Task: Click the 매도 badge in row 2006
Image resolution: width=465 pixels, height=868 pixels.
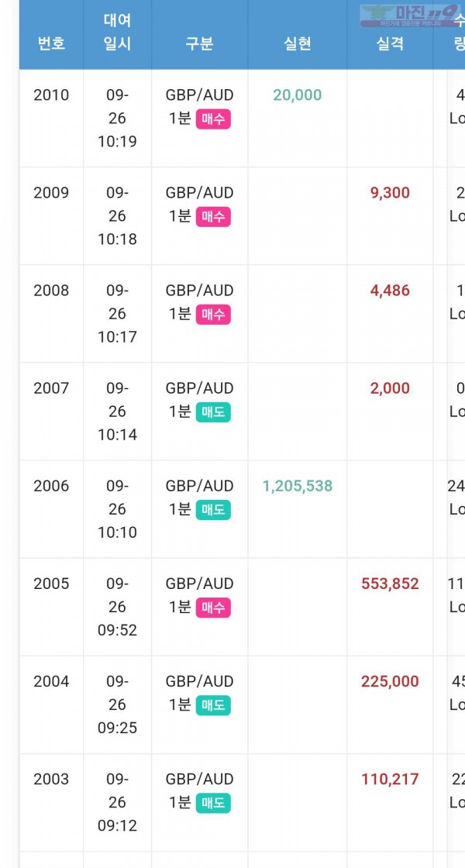Action: pos(213,511)
